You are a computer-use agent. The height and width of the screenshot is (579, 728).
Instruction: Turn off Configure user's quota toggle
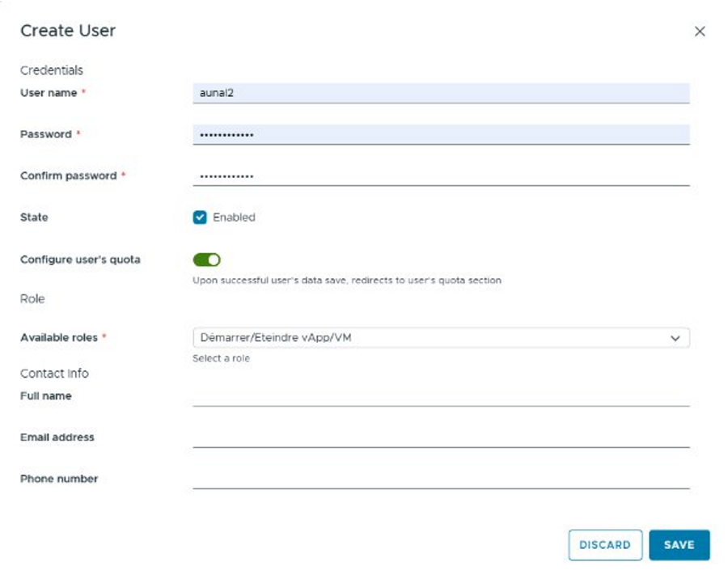[x=206, y=260]
